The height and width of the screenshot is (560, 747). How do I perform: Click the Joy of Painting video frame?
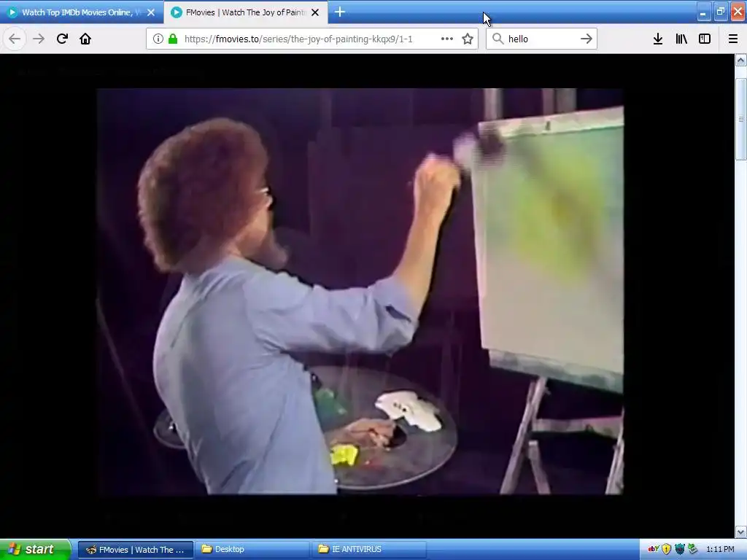360,292
